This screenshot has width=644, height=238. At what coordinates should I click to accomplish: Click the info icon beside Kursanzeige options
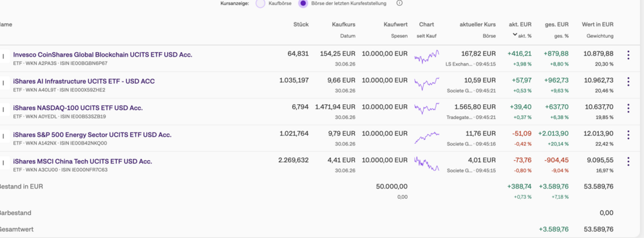(x=399, y=3)
